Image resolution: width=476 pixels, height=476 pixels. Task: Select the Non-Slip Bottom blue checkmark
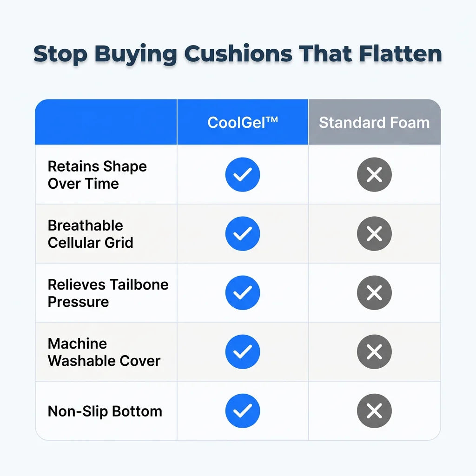[x=243, y=411]
